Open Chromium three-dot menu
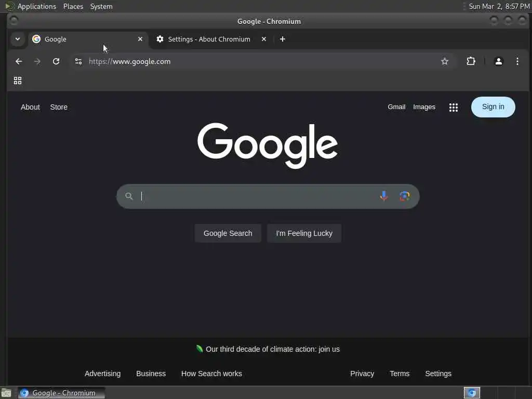This screenshot has height=399, width=532. coord(517,61)
